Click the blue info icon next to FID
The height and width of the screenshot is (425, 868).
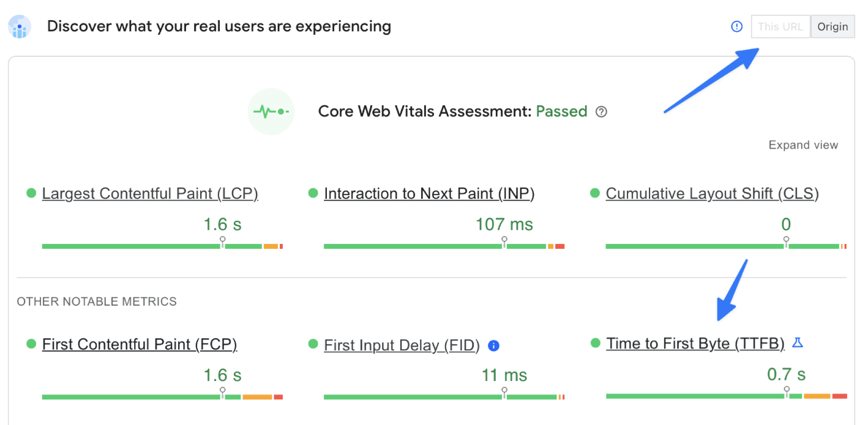click(493, 346)
